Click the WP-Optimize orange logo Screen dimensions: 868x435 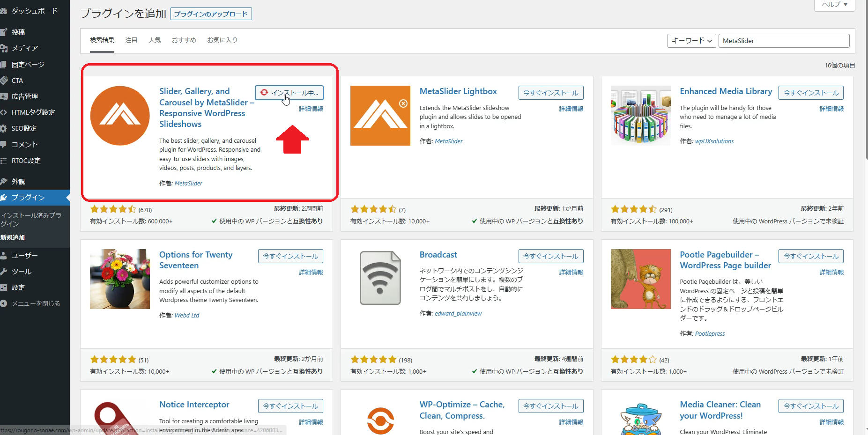pyautogui.click(x=380, y=420)
